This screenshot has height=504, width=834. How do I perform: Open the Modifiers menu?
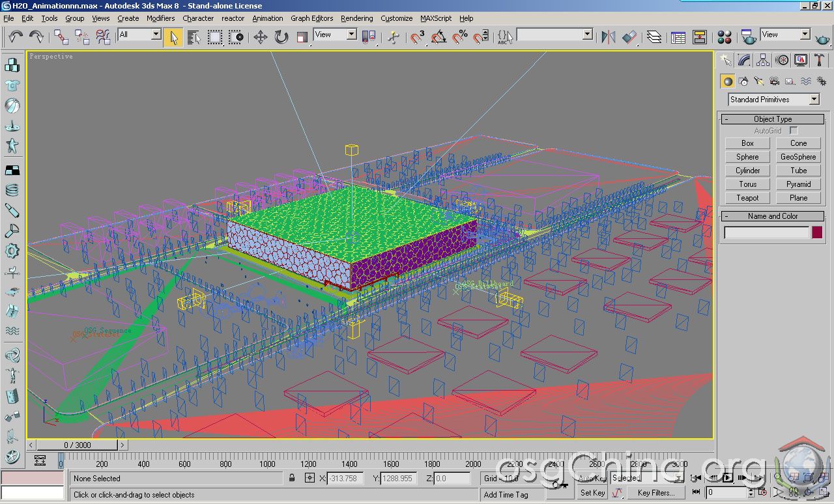(160, 18)
